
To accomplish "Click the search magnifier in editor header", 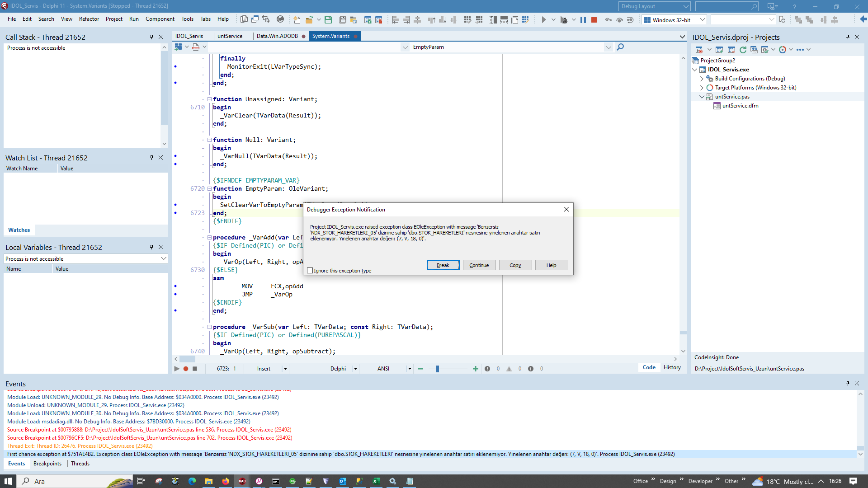I will point(620,47).
